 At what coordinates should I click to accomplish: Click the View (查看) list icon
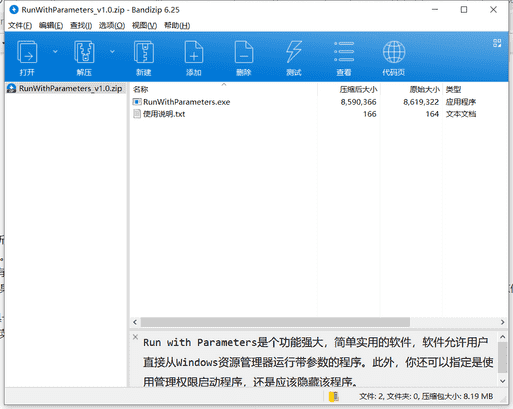tap(344, 52)
